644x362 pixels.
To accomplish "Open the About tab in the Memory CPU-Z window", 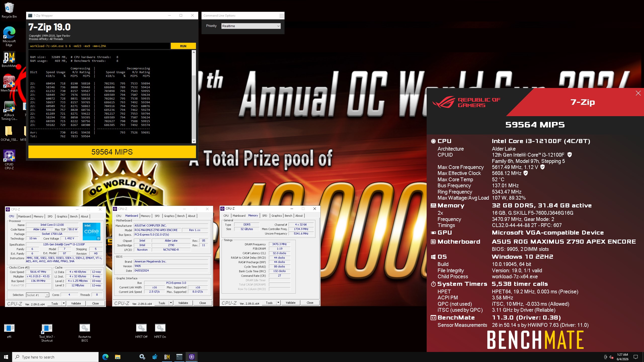I will pos(299,216).
